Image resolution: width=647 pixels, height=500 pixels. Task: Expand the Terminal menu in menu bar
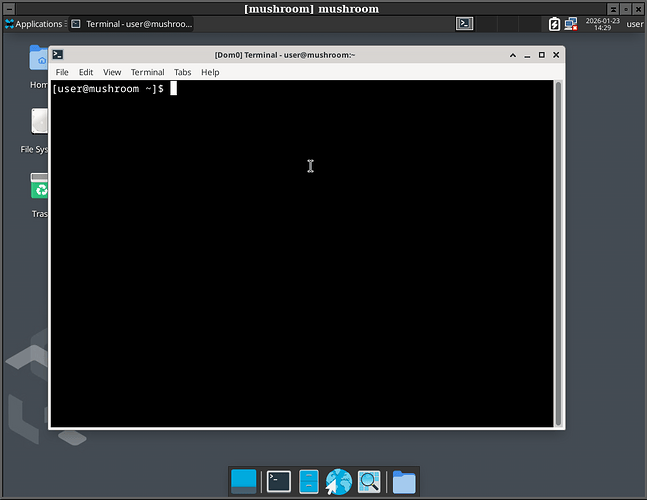[147, 72]
